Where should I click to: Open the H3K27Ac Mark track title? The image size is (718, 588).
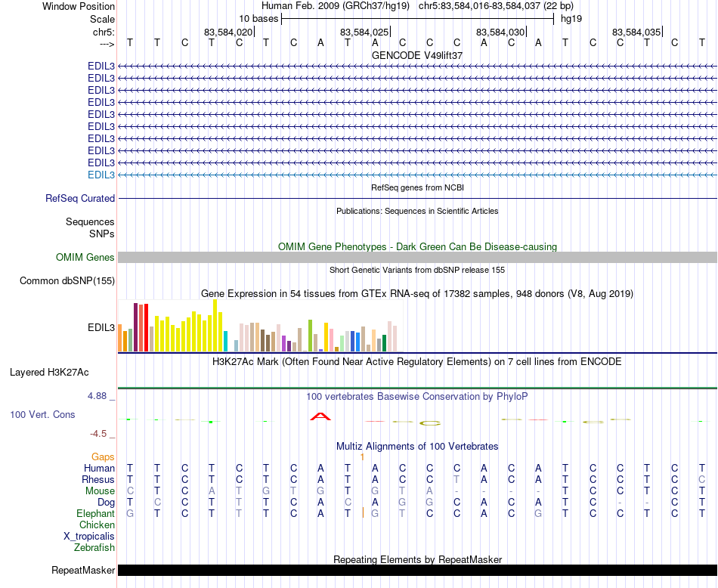417,362
